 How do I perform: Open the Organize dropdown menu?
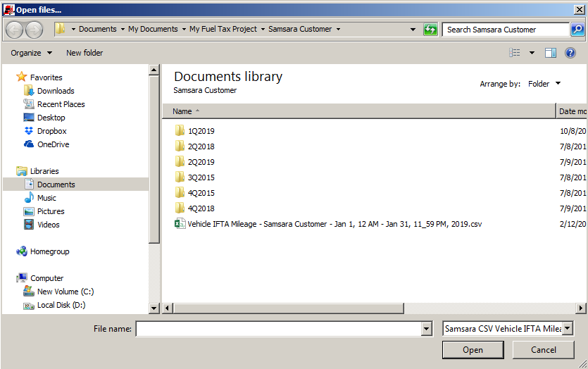[32, 53]
